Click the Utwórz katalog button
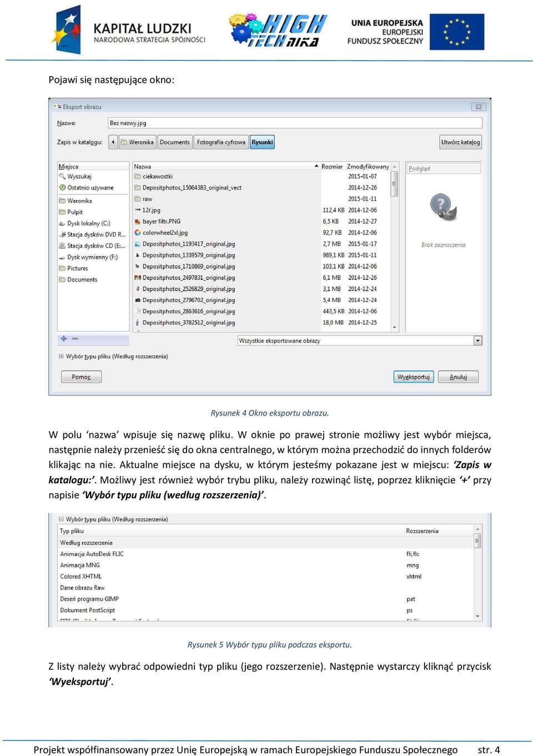533x756 pixels. [x=460, y=142]
